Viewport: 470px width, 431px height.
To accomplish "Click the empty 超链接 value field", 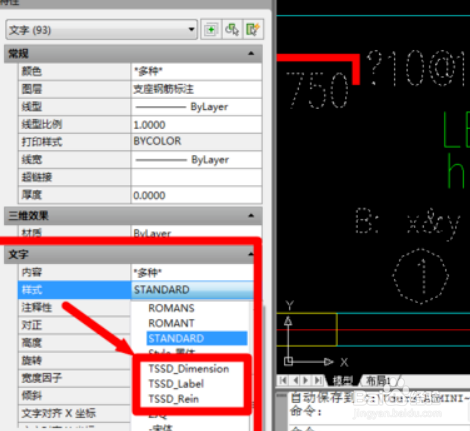I will point(196,177).
